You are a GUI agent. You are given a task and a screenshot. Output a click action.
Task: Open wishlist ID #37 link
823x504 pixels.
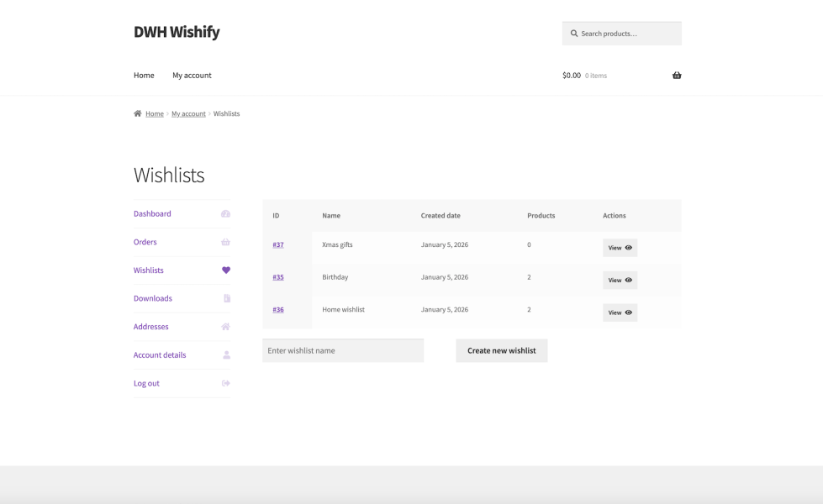[x=278, y=244]
